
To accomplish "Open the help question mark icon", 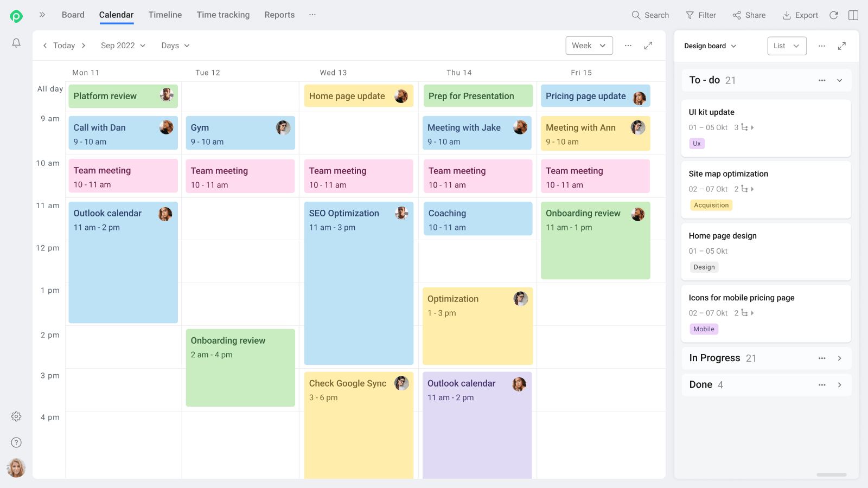I will [x=16, y=442].
